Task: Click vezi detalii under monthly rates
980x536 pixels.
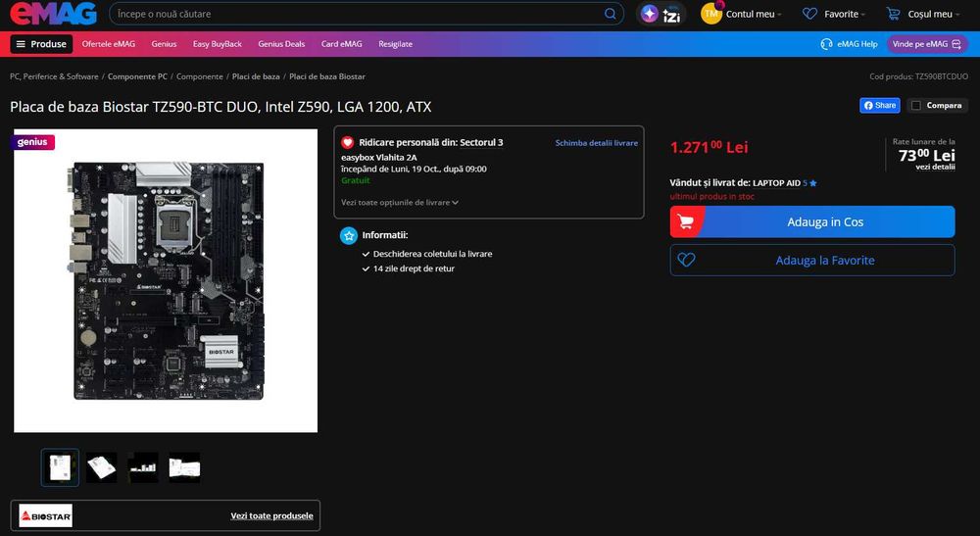Action: [x=935, y=167]
